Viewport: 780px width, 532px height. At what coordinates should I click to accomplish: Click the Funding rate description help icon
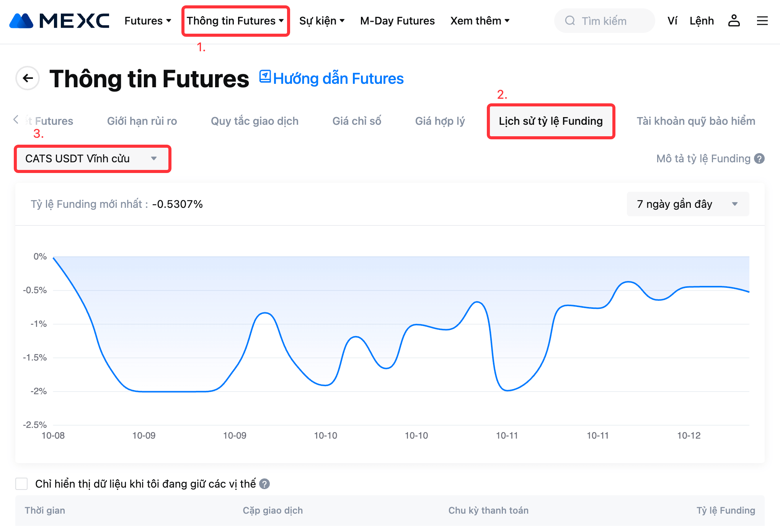(759, 158)
